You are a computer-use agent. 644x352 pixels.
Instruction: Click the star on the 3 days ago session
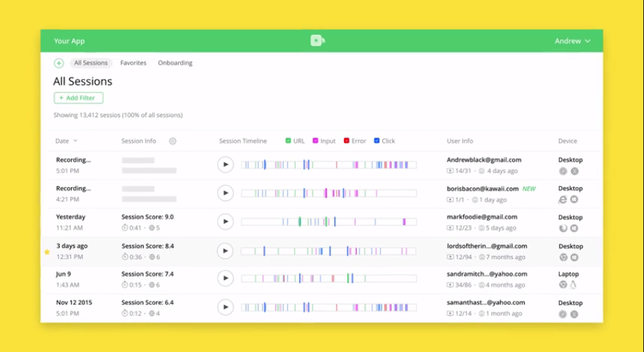tap(48, 251)
